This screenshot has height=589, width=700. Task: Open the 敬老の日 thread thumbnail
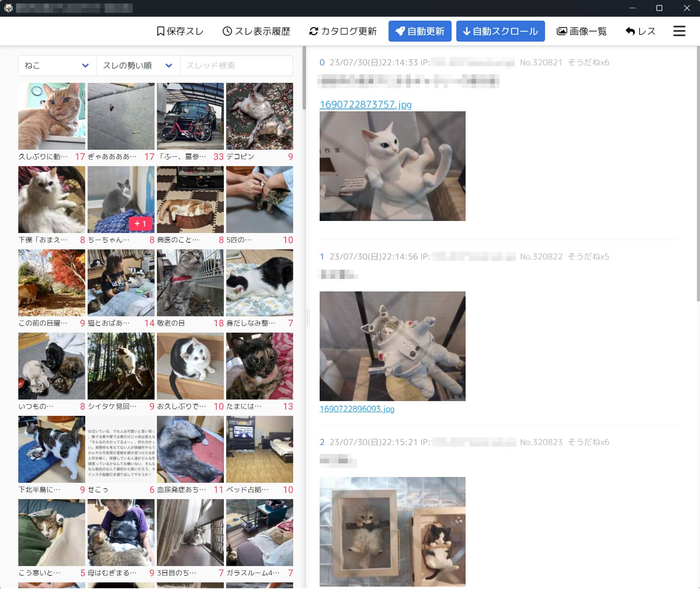click(x=190, y=282)
